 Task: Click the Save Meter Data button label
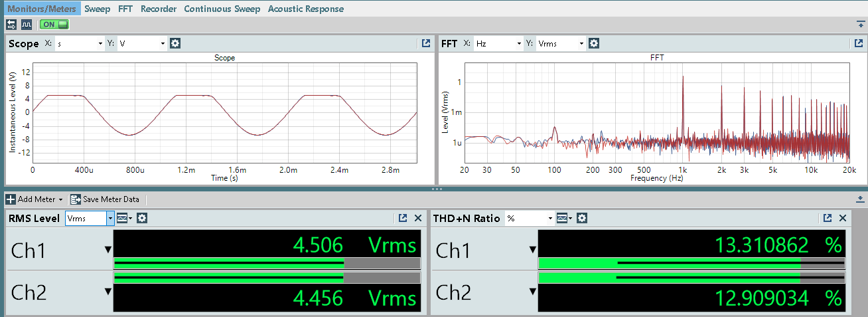pos(111,199)
